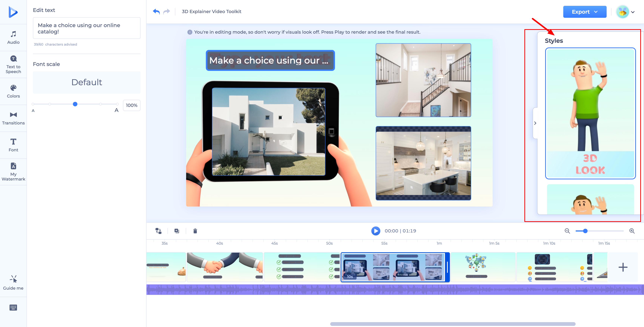Image resolution: width=644 pixels, height=327 pixels.
Task: Delete selected scene with trash icon
Action: (195, 231)
